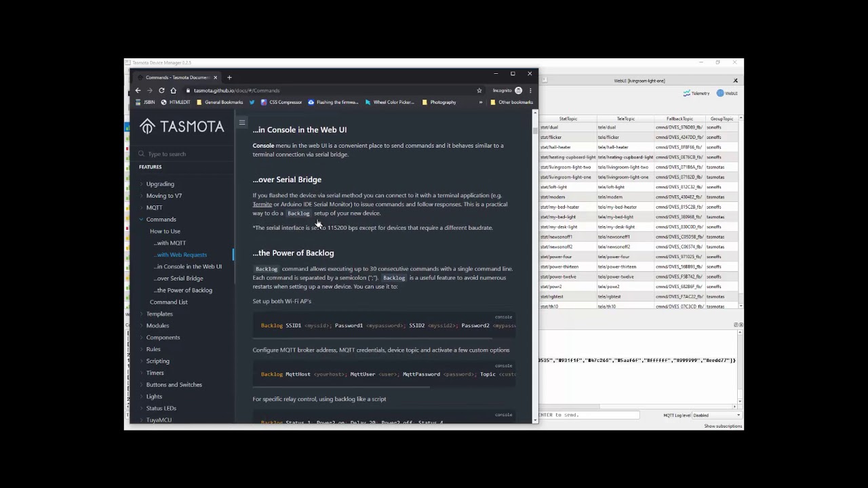Click the Show subscriptions link
This screenshot has height=488, width=868.
tap(723, 426)
